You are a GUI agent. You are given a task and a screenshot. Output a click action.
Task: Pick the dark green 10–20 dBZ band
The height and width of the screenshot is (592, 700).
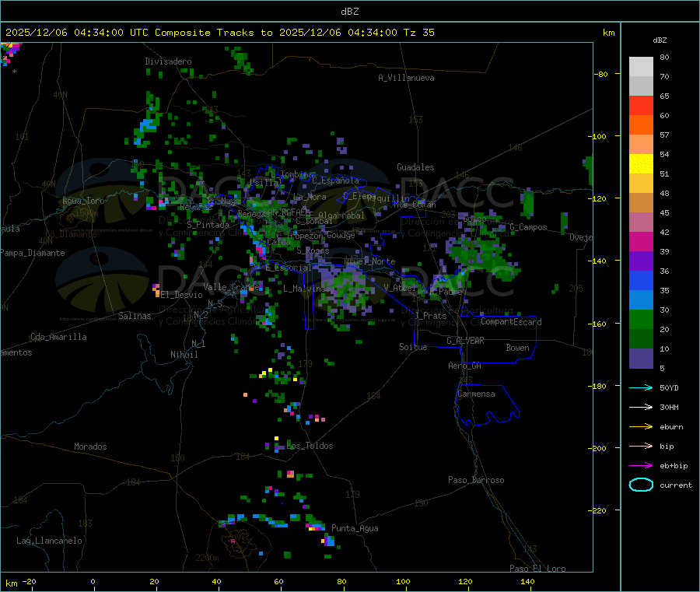click(641, 339)
